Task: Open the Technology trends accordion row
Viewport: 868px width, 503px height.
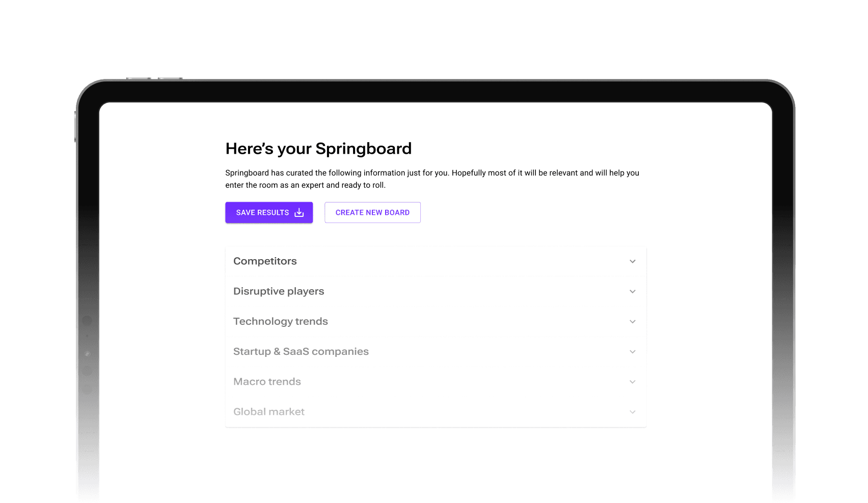Action: [435, 321]
